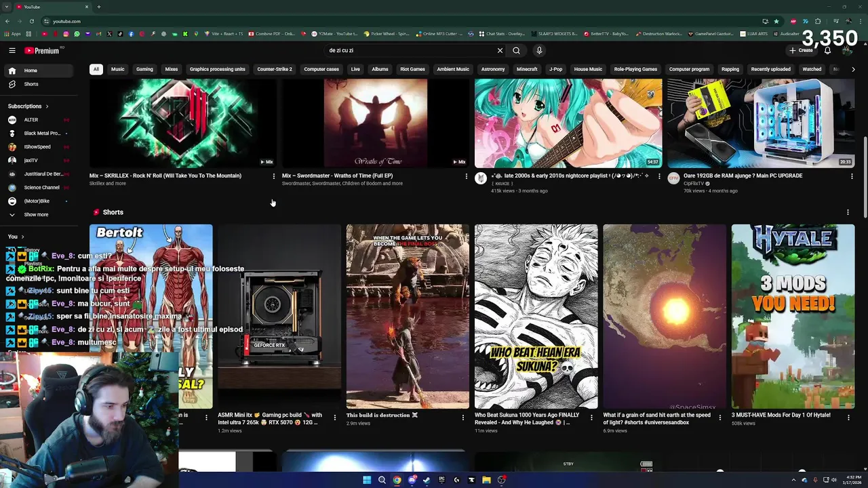
Task: Open the (Motor)Bike subscription
Action: 37,201
